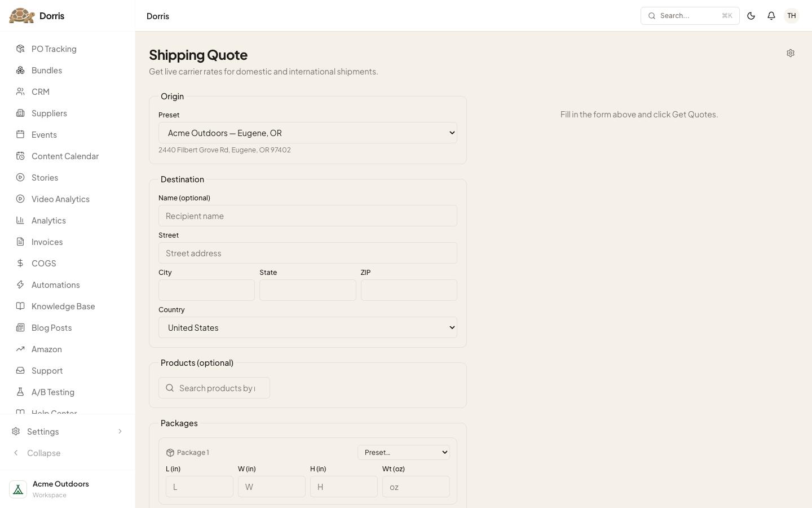Open Blog Posts in sidebar
The image size is (812, 508).
tap(68, 327)
